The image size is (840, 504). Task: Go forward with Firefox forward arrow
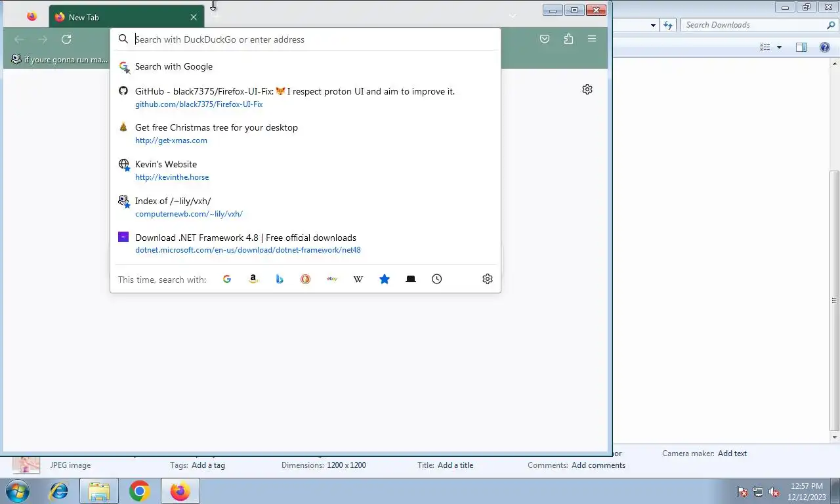click(x=43, y=39)
